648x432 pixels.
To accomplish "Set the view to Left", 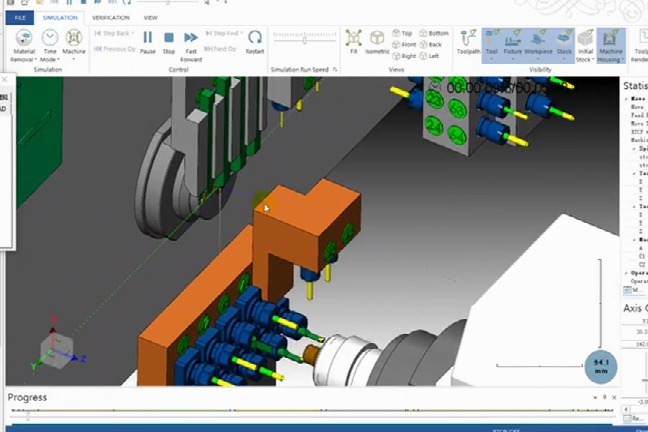I will (429, 56).
